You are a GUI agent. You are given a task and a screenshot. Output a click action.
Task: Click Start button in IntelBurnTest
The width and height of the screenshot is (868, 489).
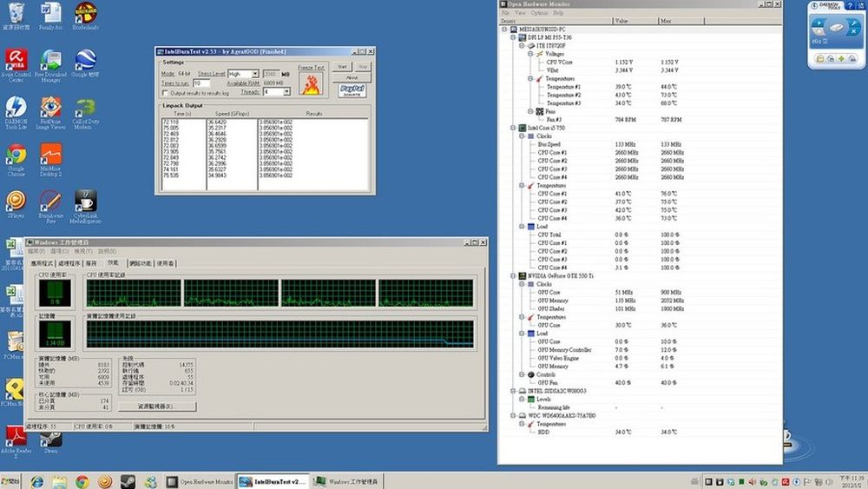pyautogui.click(x=342, y=67)
